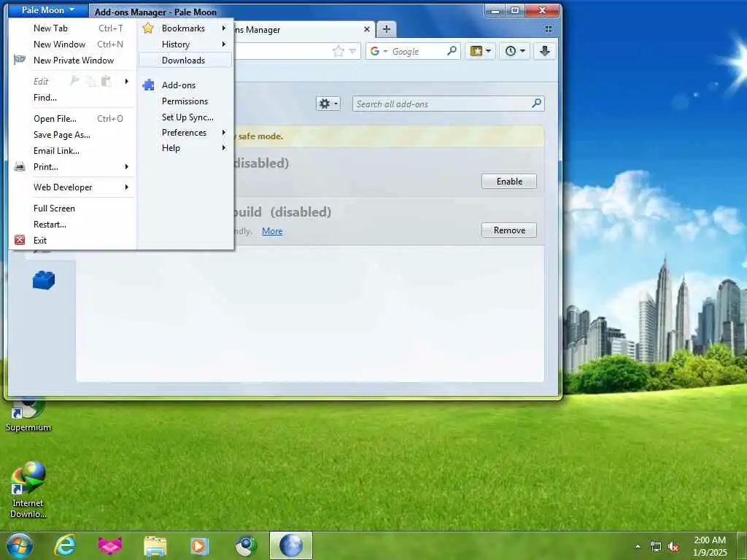Image resolution: width=747 pixels, height=560 pixels.
Task: Open Internet Download Manager desktop shortcut
Action: (28, 491)
